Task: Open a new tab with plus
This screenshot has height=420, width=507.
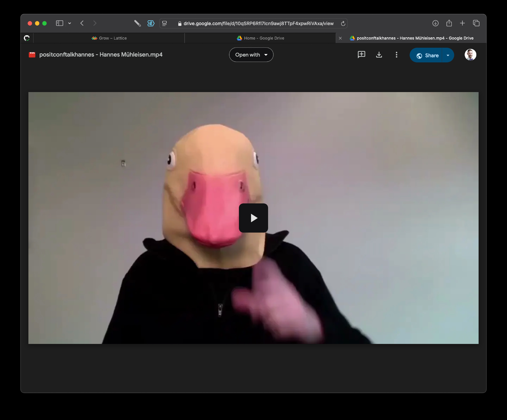Action: coord(462,23)
